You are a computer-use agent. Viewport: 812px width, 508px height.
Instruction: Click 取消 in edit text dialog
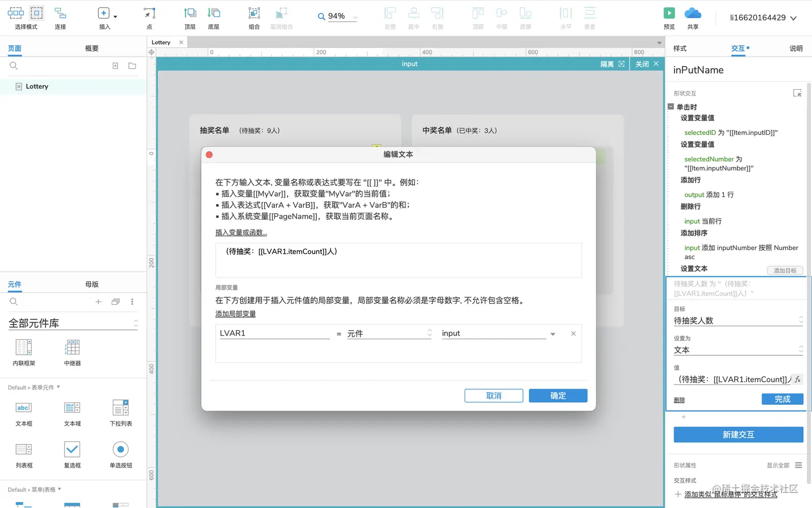pyautogui.click(x=494, y=396)
